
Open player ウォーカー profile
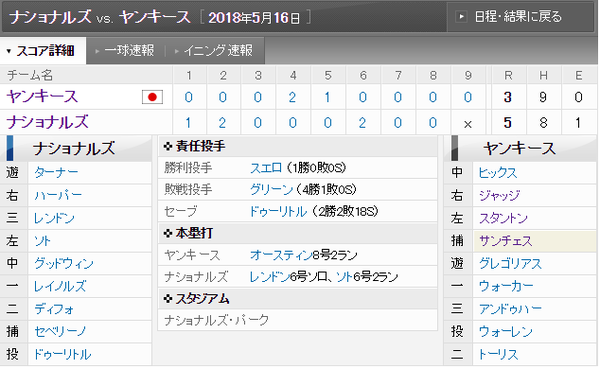coord(505,286)
